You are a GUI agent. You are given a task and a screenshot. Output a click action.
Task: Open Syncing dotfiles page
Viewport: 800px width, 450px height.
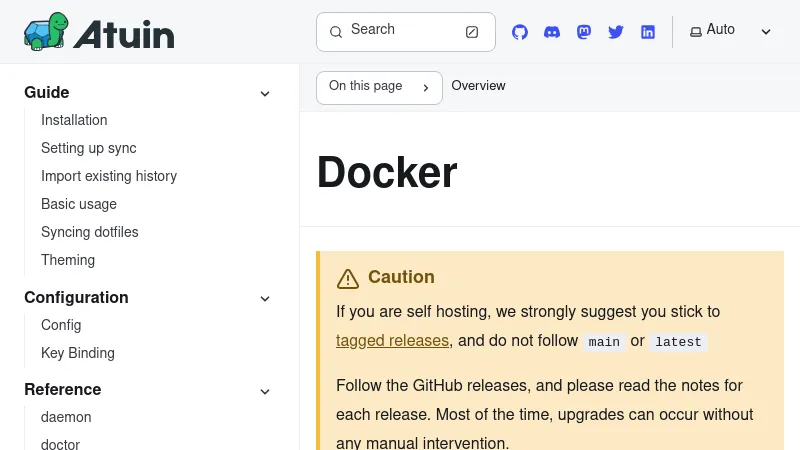click(90, 232)
